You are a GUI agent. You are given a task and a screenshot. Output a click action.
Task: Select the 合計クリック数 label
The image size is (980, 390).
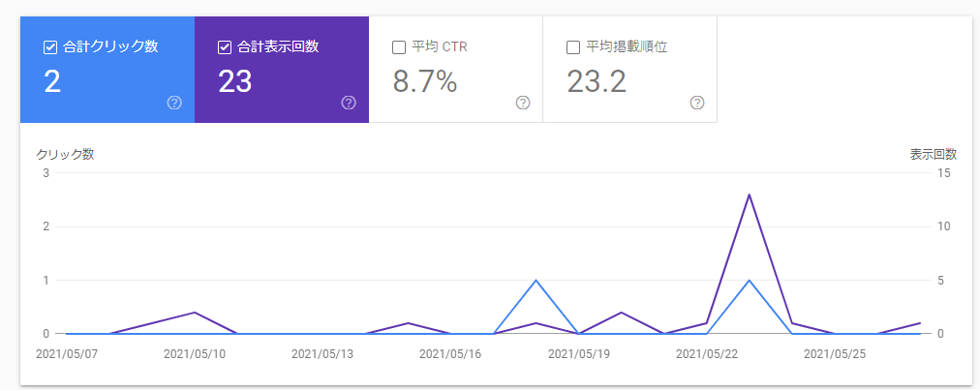pos(110,47)
